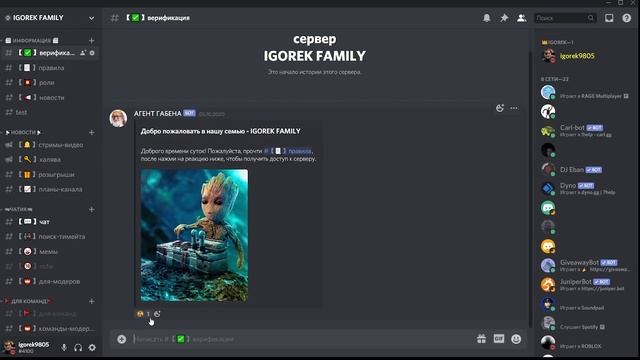Viewport: 640px width, 360px height.
Task: Open the халява channel
Action: point(50,160)
